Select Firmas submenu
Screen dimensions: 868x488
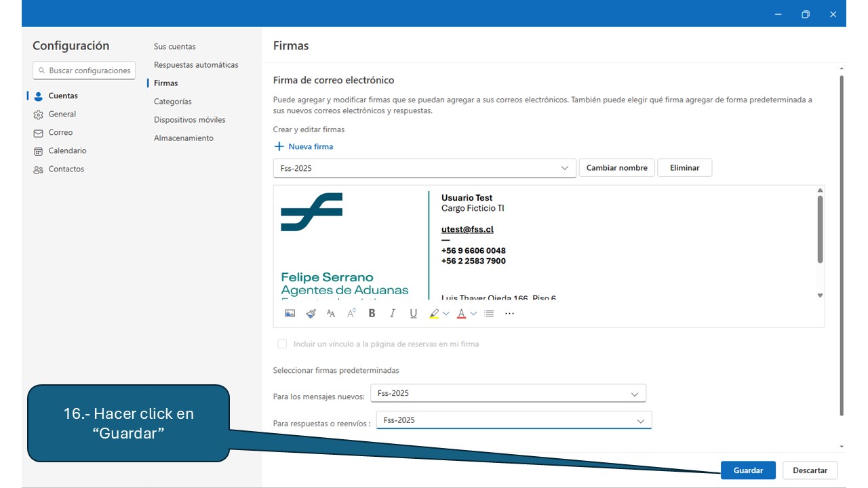[166, 83]
